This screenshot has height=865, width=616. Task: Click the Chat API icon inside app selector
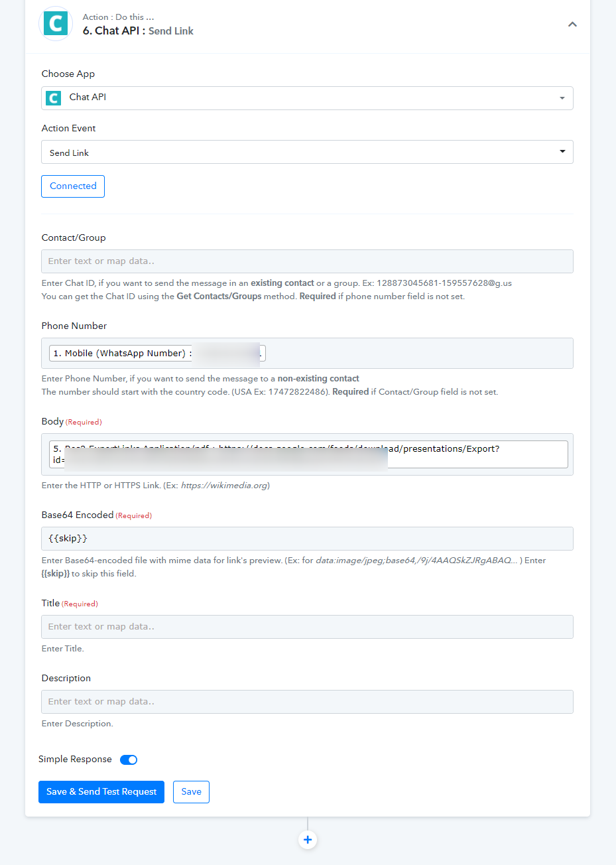click(53, 98)
